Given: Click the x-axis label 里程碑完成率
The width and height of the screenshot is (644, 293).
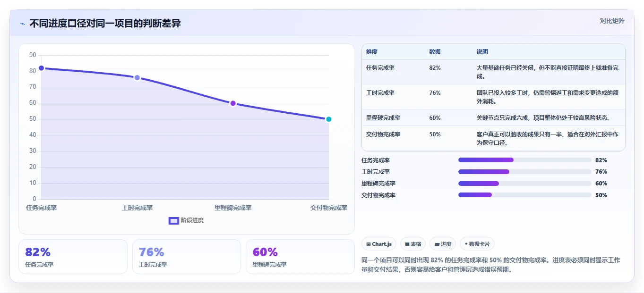Looking at the screenshot, I should click(233, 208).
